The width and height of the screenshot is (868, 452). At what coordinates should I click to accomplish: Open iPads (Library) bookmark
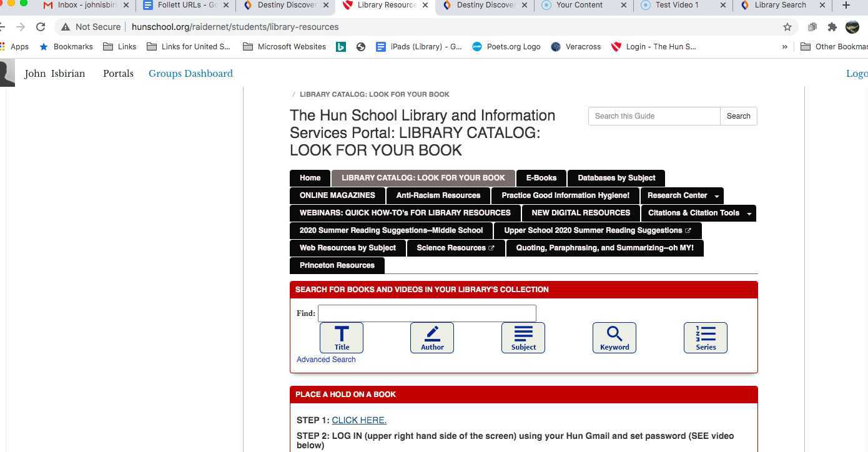coord(419,46)
